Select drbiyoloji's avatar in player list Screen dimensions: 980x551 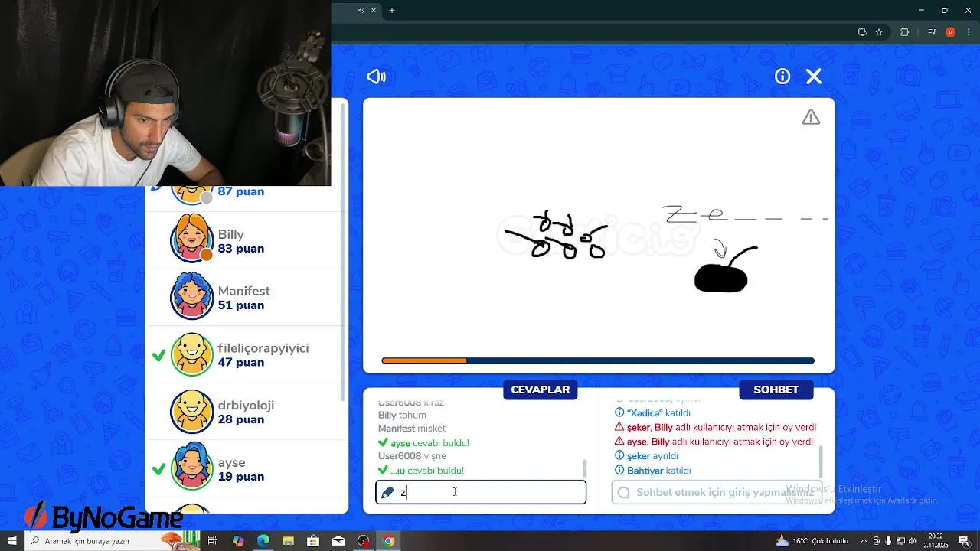coord(191,412)
